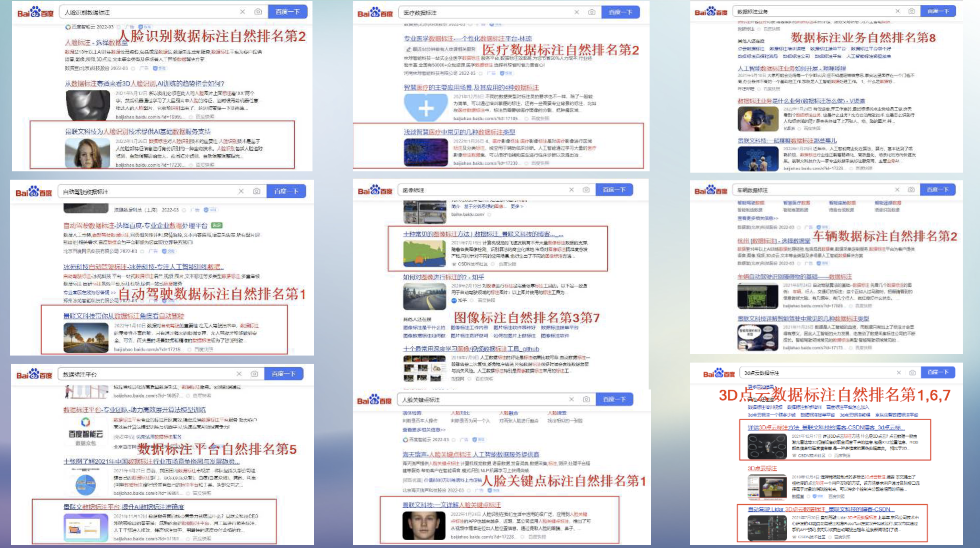Click 百度一下 button for 数据标注平台 search
This screenshot has width=980, height=548.
tap(284, 374)
